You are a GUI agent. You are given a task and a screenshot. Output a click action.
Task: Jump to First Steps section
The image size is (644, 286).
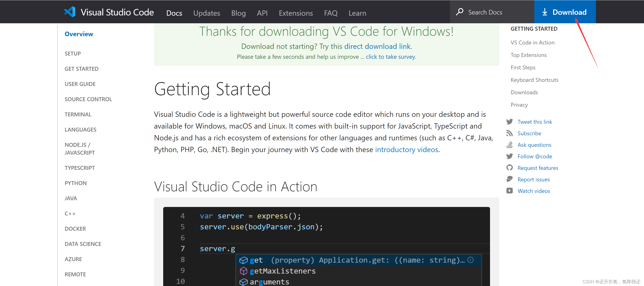tap(523, 68)
